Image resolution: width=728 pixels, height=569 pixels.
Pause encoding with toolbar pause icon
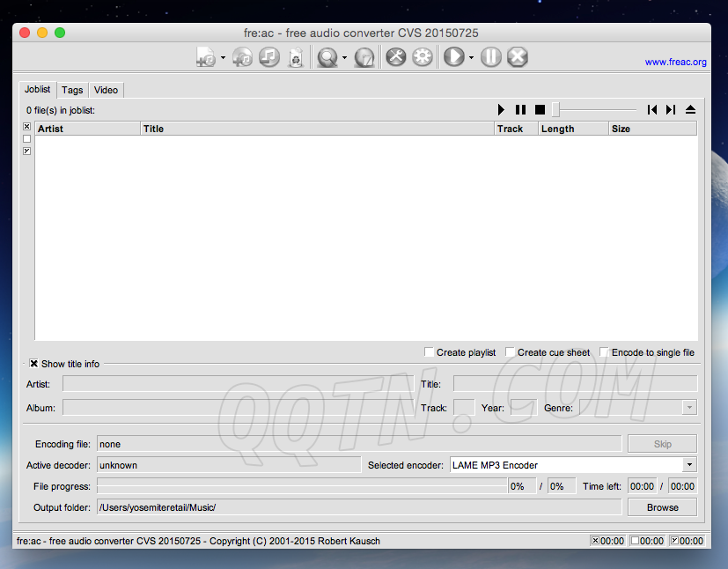(491, 57)
